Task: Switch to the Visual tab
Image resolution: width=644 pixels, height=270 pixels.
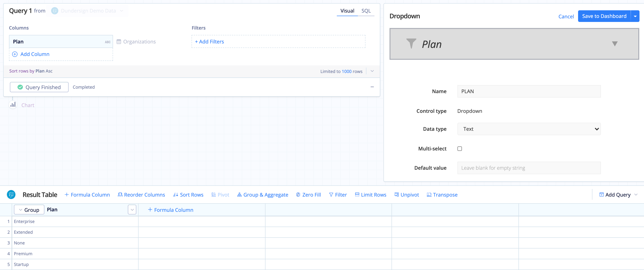Action: tap(346, 11)
